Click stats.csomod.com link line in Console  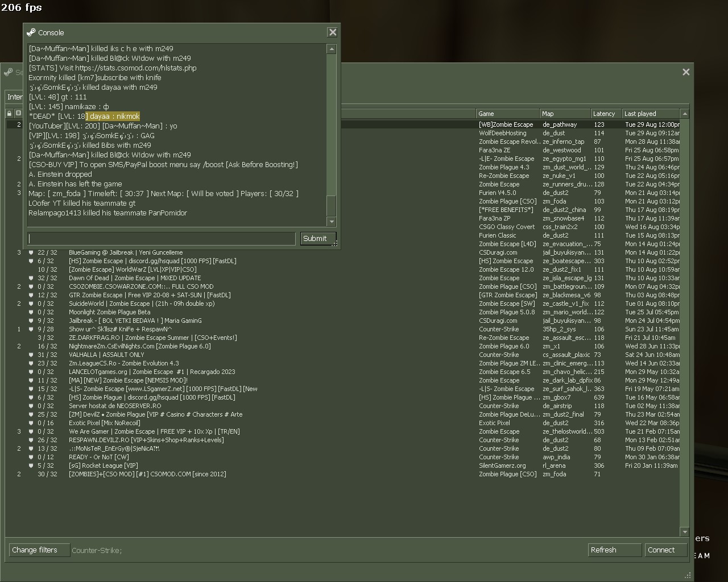coord(113,68)
